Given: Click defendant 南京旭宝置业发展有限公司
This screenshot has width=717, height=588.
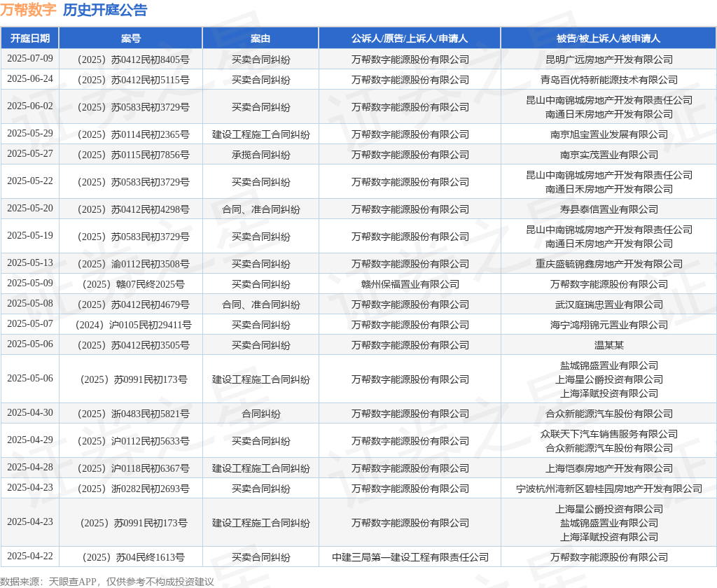Looking at the screenshot, I should click(608, 134).
